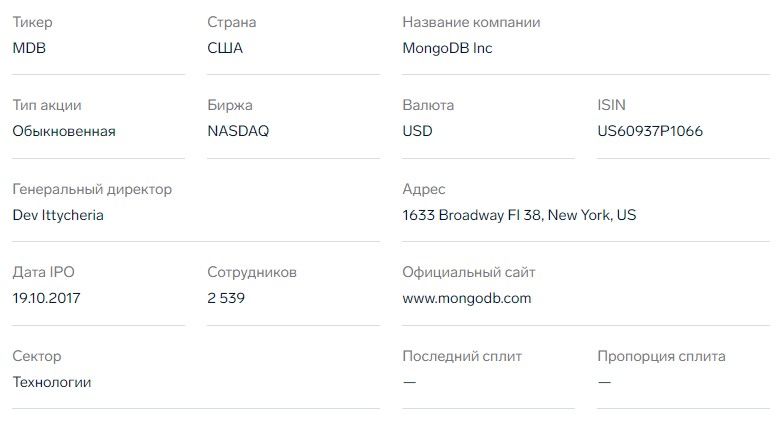This screenshot has height=421, width=776.
Task: Select the USD currency value
Action: tap(417, 131)
